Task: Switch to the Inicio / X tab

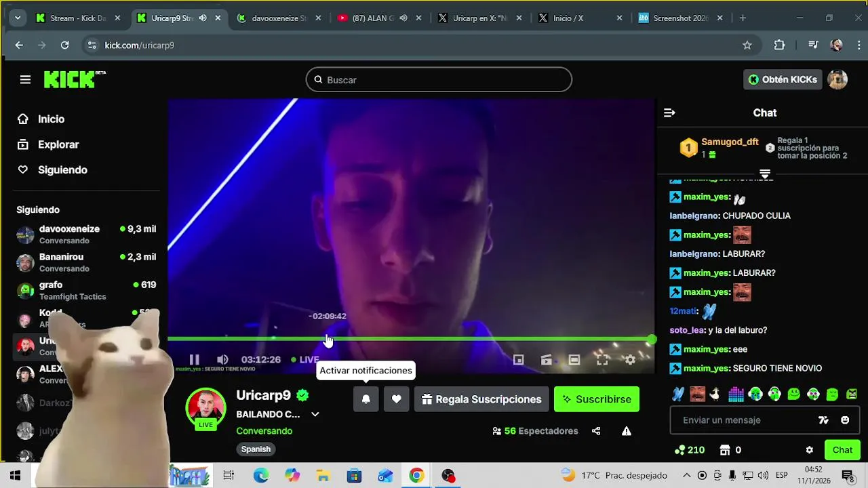Action: pyautogui.click(x=581, y=18)
